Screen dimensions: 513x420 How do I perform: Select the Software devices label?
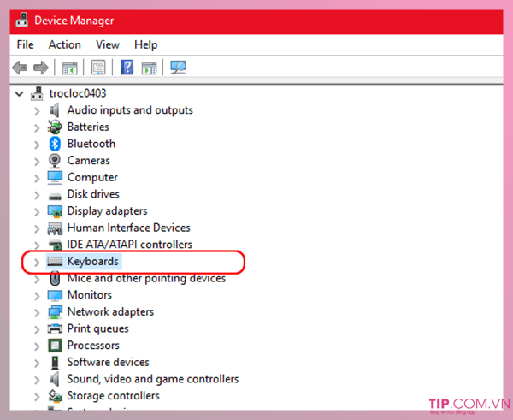point(108,362)
